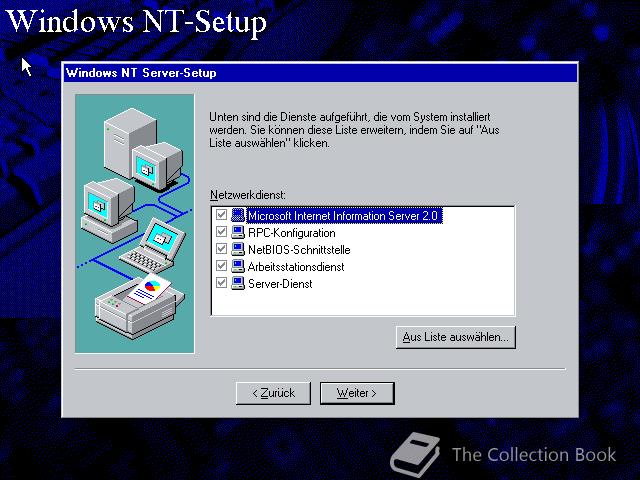640x480 pixels.
Task: Click the Arbeitsstationsdienst service icon
Action: [238, 266]
